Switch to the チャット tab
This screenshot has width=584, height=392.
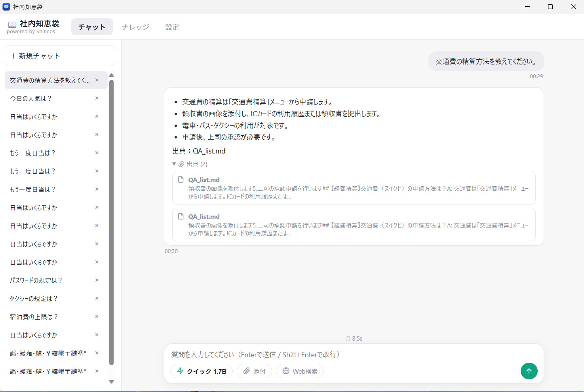(x=92, y=27)
